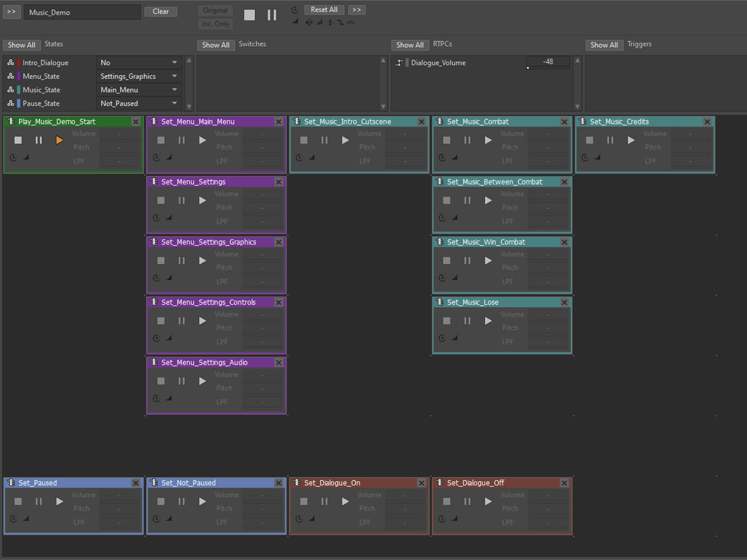Stop the Set_Paused event
The width and height of the screenshot is (747, 560).
[x=18, y=501]
